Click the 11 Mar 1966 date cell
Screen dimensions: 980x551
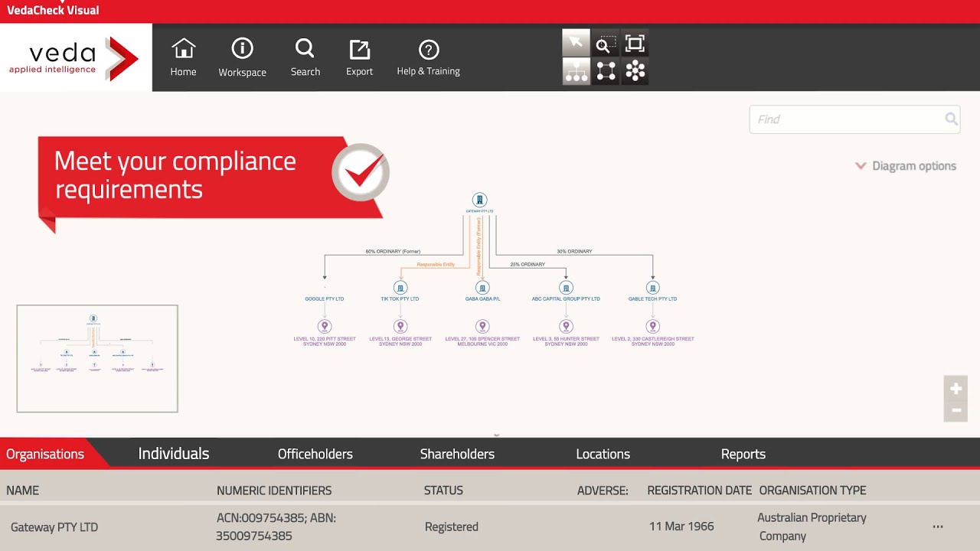(x=681, y=527)
